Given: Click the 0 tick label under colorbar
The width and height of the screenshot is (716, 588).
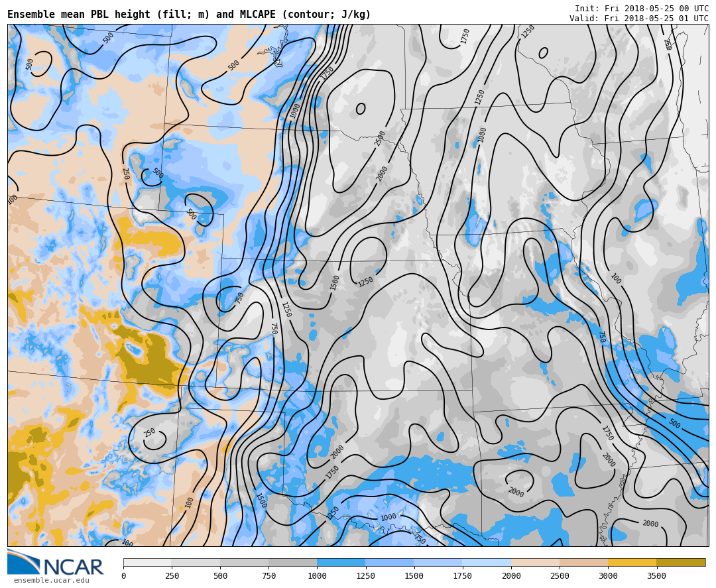Looking at the screenshot, I should (123, 576).
